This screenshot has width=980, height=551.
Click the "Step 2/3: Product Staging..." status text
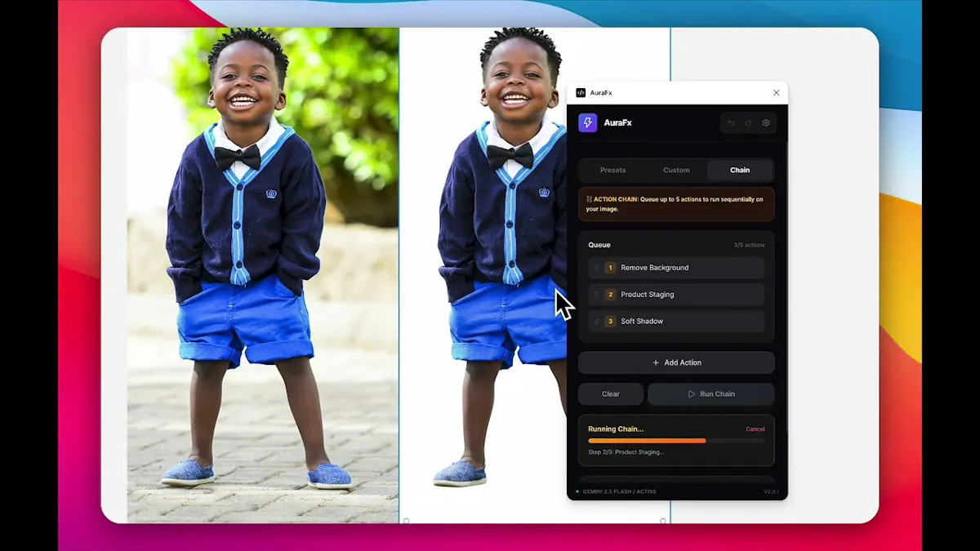(626, 452)
